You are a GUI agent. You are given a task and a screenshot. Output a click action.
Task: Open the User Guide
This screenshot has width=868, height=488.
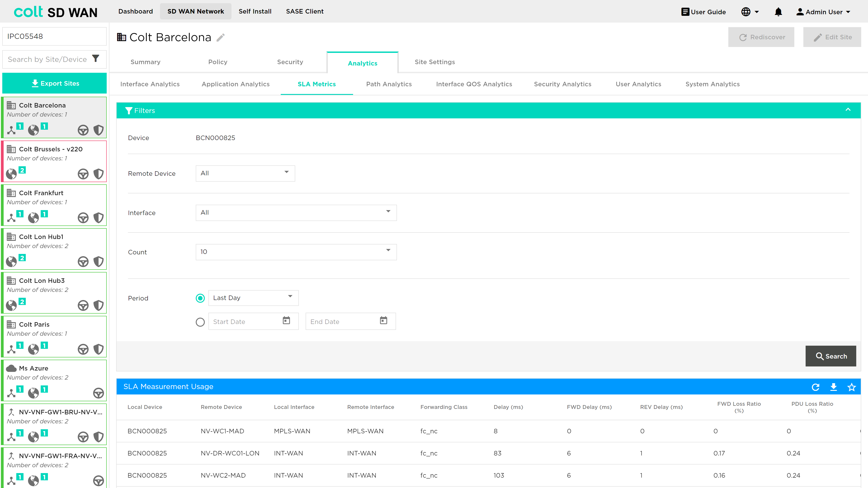[x=703, y=12]
